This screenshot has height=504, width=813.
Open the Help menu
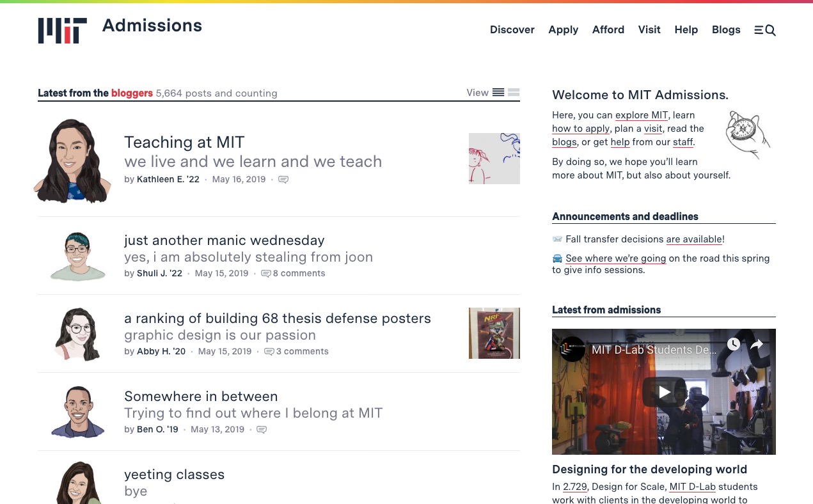click(x=686, y=30)
